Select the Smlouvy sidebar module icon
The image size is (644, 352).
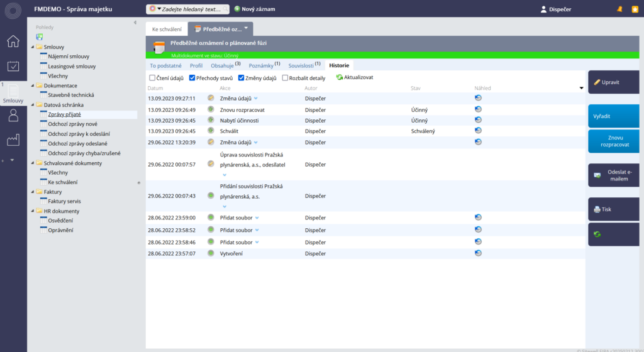tap(13, 94)
